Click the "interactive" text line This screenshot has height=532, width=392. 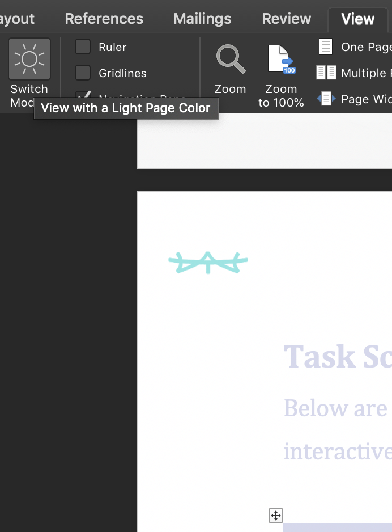coord(338,451)
